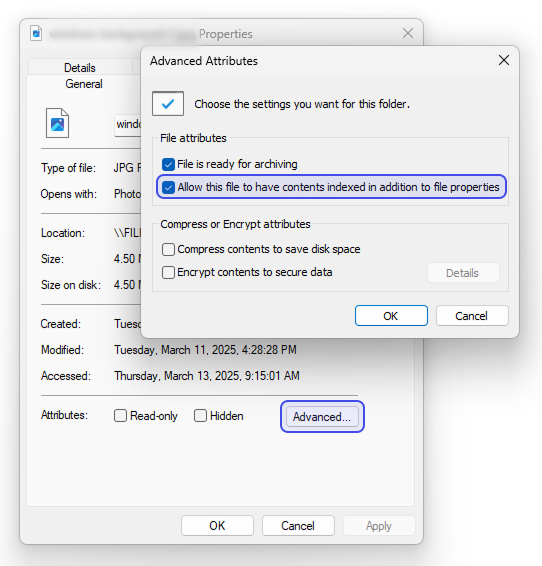
Task: Click OK in Advanced Attributes dialog
Action: [x=391, y=316]
